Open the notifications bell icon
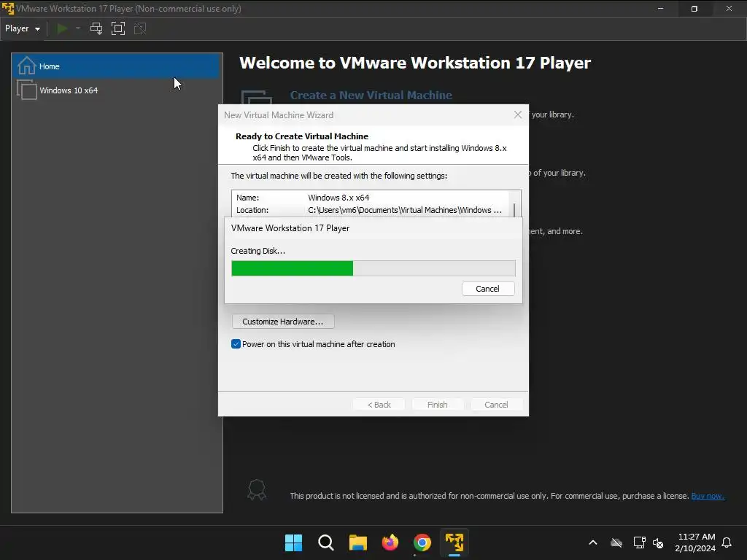Screen dimensions: 747x560 click(727, 542)
